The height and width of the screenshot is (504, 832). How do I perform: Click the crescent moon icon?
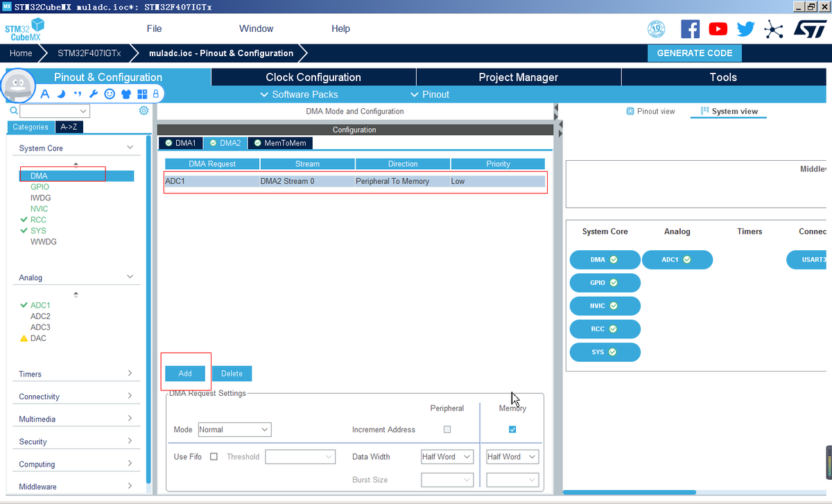point(61,94)
